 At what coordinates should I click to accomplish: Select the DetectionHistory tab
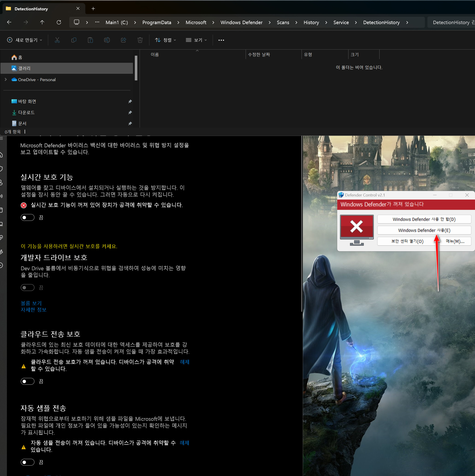44,9
